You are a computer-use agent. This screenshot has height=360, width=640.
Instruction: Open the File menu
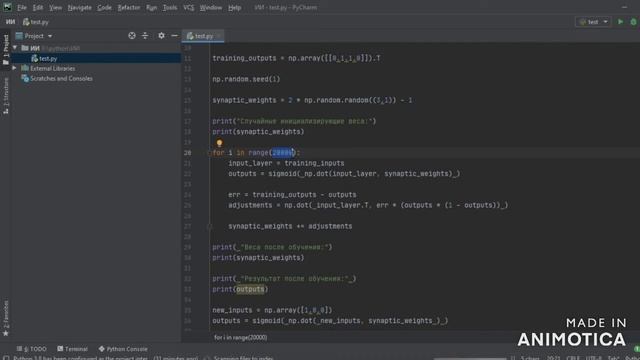point(22,7)
